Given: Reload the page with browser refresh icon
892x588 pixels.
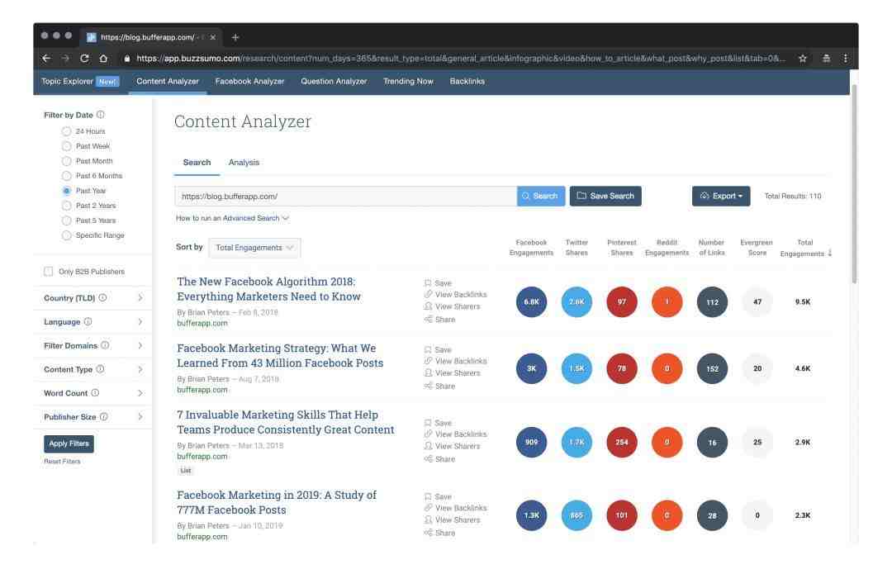Looking at the screenshot, I should (x=84, y=58).
